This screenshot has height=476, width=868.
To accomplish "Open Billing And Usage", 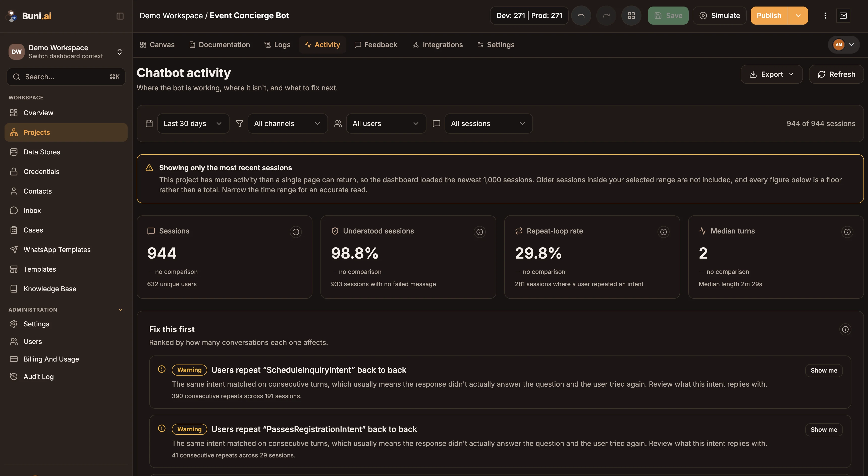I will (66, 359).
